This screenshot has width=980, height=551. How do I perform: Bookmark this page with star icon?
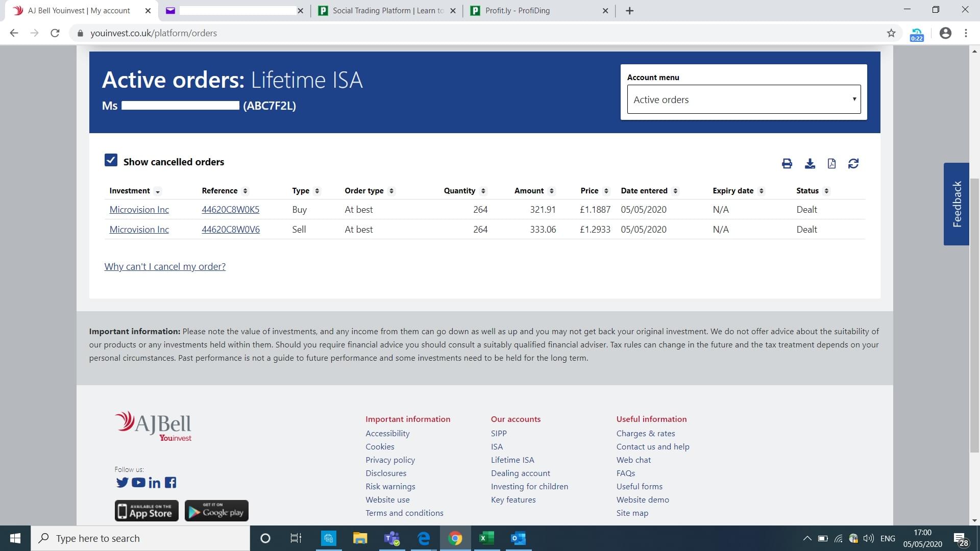[x=891, y=33]
